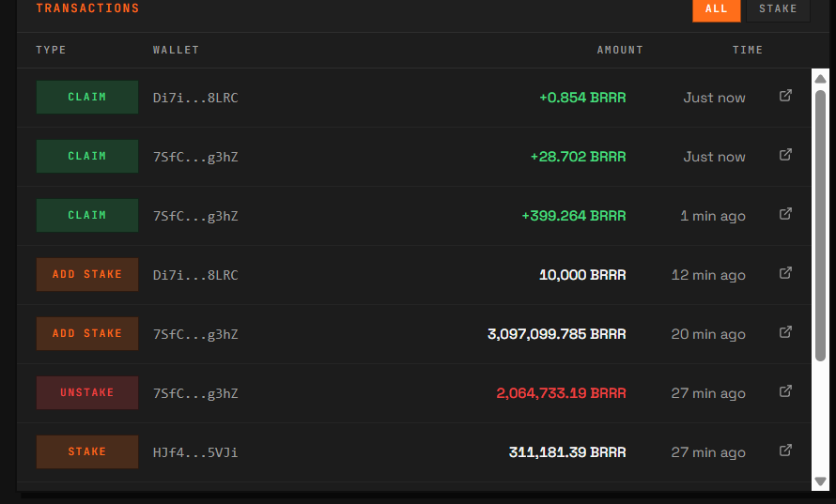
Task: Click the transactions list scrollbar thumb
Action: click(x=821, y=226)
